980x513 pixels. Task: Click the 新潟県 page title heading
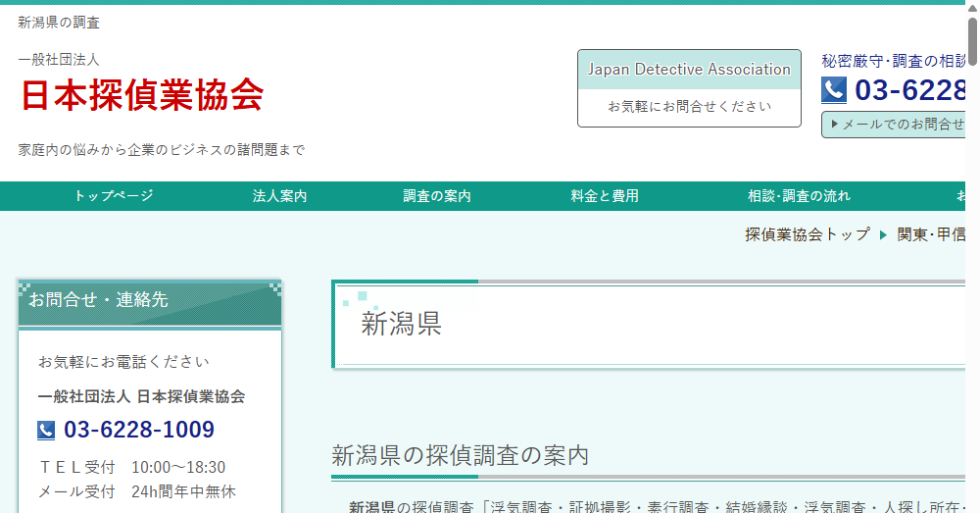tap(402, 324)
